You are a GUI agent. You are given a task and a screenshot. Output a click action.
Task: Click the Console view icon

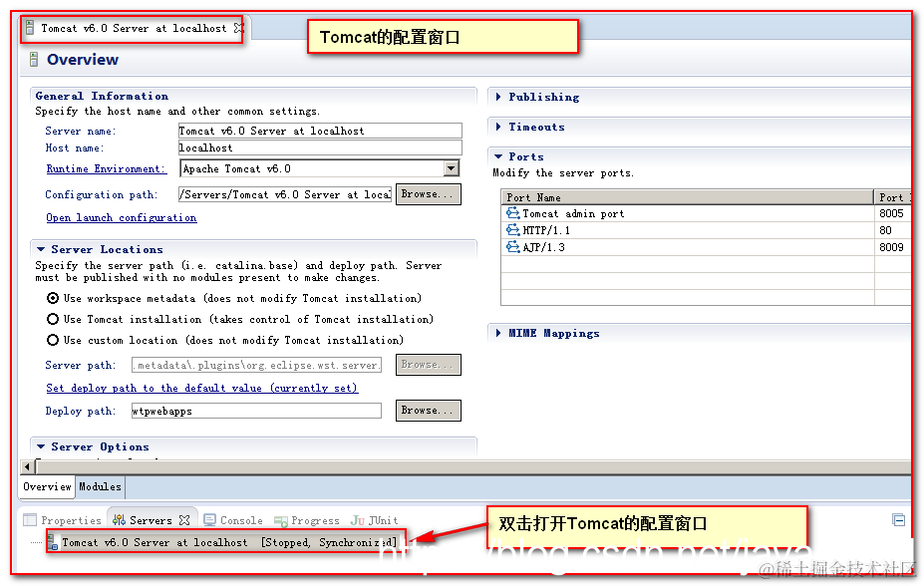click(x=209, y=520)
